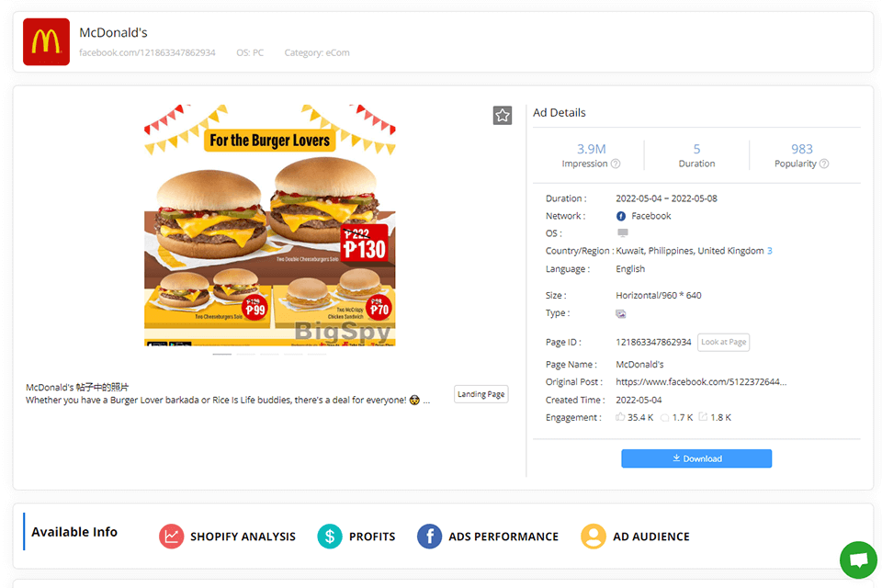The image size is (882, 588).
Task: Click the Impression help question mark
Action: coord(616,164)
